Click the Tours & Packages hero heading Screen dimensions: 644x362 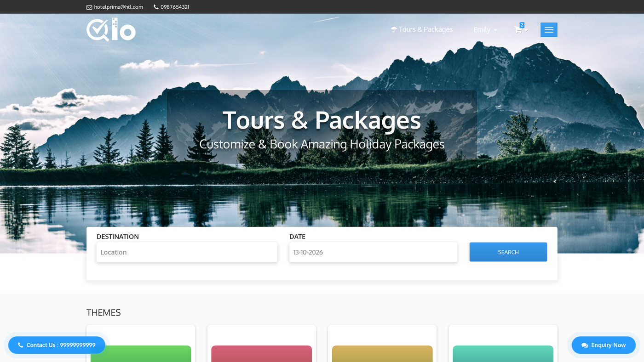(x=322, y=120)
